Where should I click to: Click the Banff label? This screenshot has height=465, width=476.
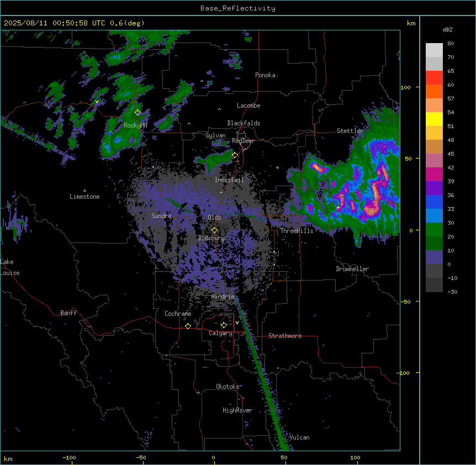pyautogui.click(x=68, y=313)
